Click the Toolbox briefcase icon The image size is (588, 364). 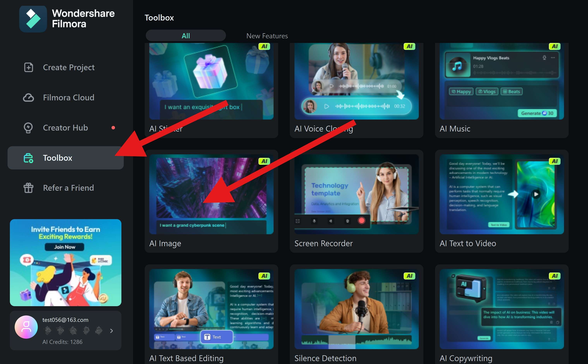pyautogui.click(x=28, y=158)
